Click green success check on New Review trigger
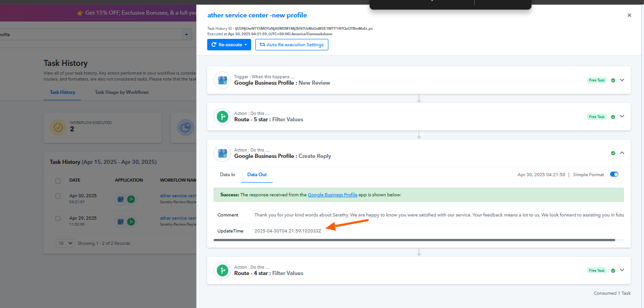The height and width of the screenshot is (308, 644). (613, 80)
